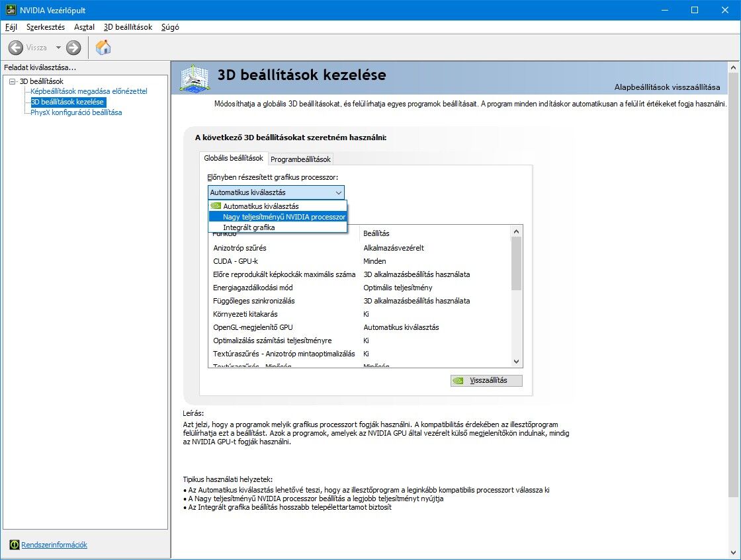Viewport: 741px width, 560px height.
Task: Select the Környezeti kitakarás row
Action: pyautogui.click(x=359, y=314)
